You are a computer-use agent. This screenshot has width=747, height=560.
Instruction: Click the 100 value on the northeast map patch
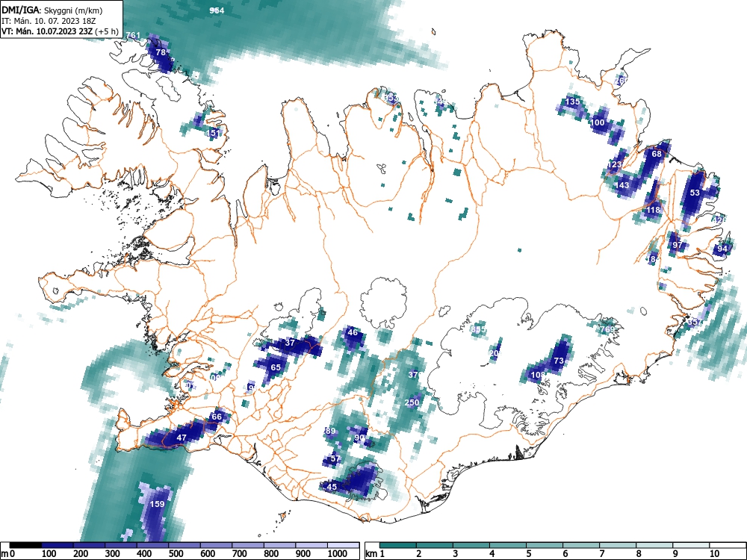click(x=598, y=122)
